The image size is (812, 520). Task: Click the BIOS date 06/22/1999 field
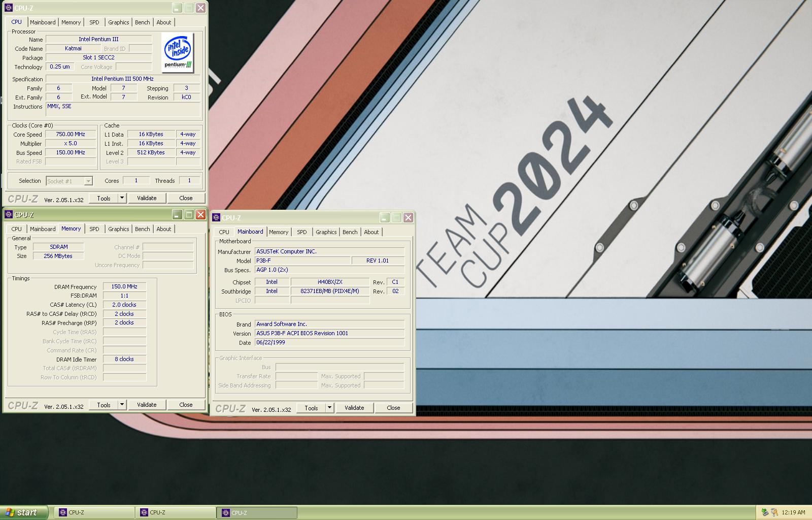[329, 343]
